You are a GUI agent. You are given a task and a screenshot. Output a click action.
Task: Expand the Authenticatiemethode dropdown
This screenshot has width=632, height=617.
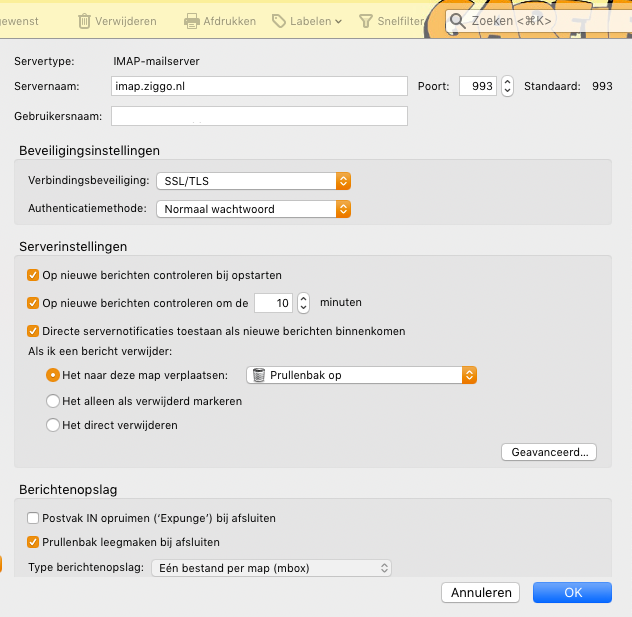pos(254,209)
